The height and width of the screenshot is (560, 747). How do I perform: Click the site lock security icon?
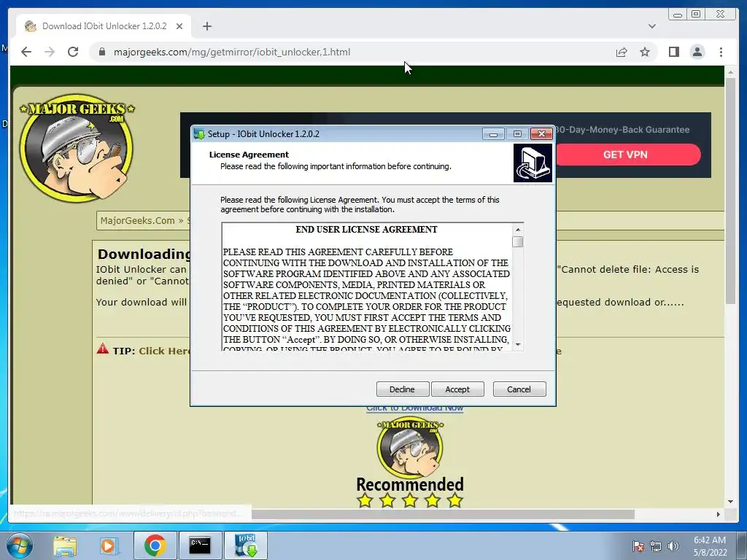pos(101,52)
